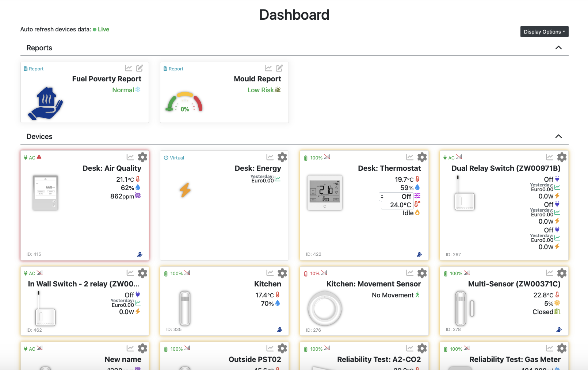This screenshot has width=588, height=370.
Task: Toggle the AC power indicator on Dual Relay Switch
Action: tap(448, 157)
